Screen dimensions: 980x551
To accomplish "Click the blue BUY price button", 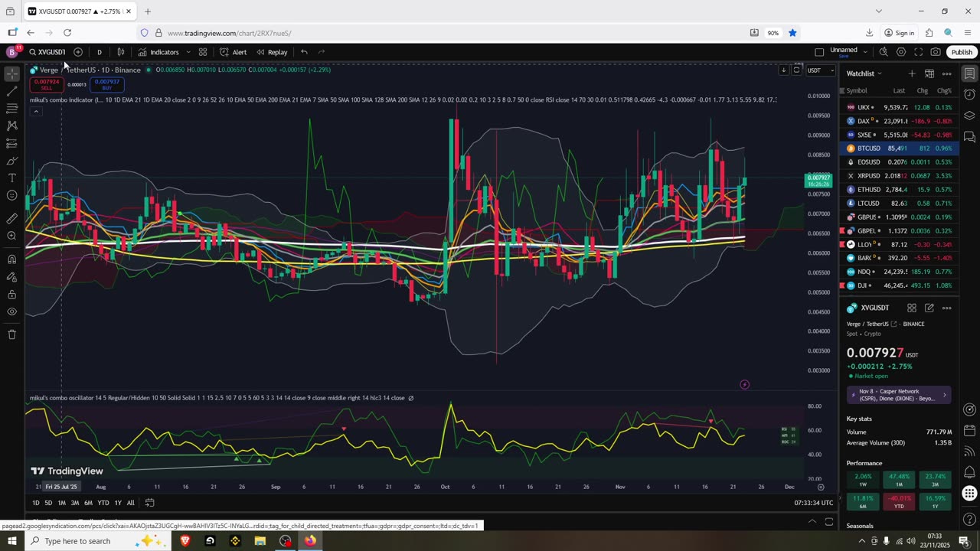I will (x=106, y=84).
